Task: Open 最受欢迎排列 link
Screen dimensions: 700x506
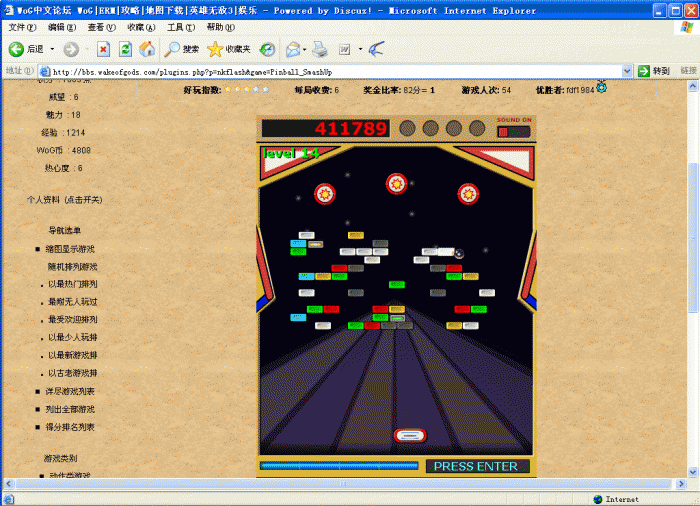Action: click(x=73, y=319)
